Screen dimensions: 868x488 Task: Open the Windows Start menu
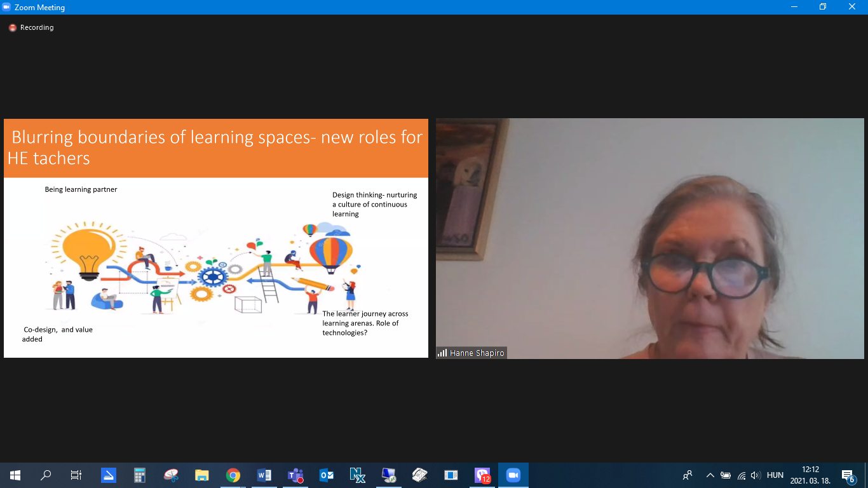coord(15,475)
